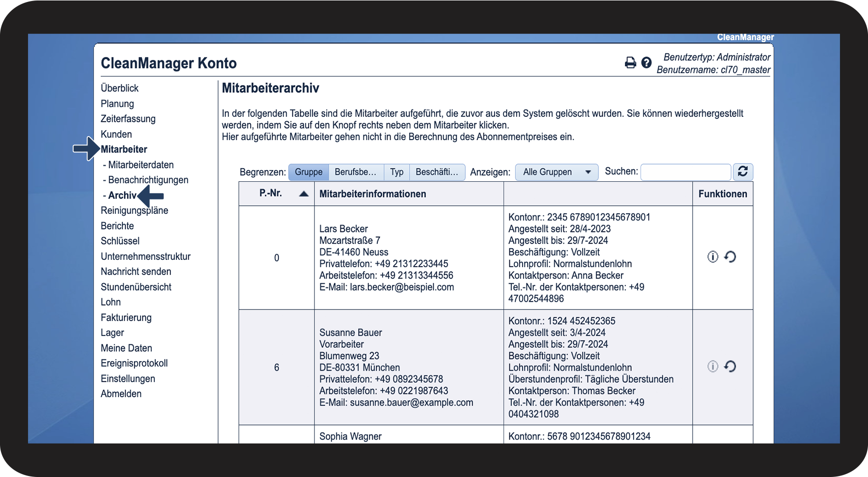Open Meine Daten page
Viewport: 868px width, 477px height.
(x=127, y=348)
